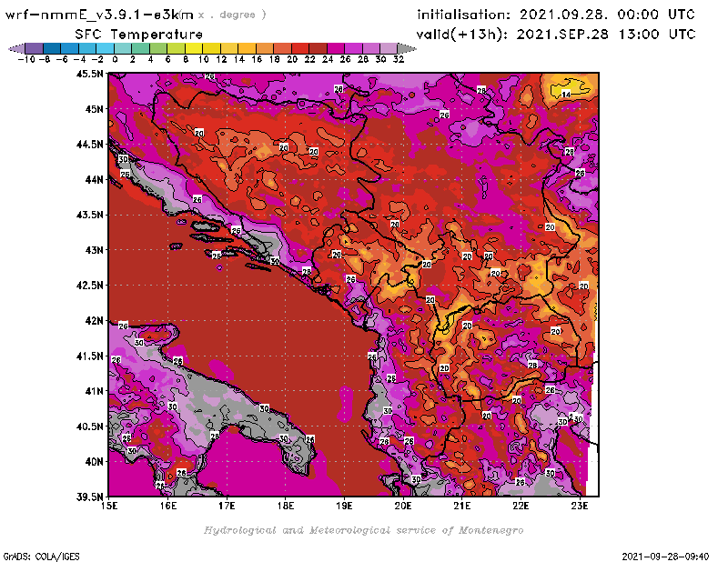Click the 23E longitude axis label
Viewport: 728px width, 562px height.
(579, 506)
